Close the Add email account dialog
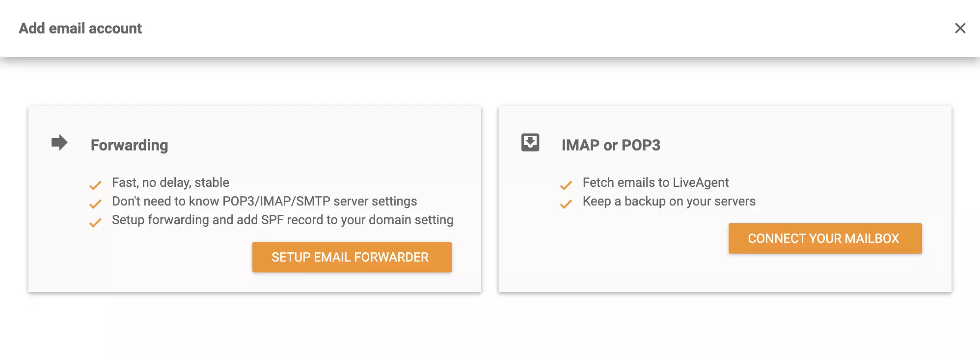Image resolution: width=980 pixels, height=354 pixels. 960,28
